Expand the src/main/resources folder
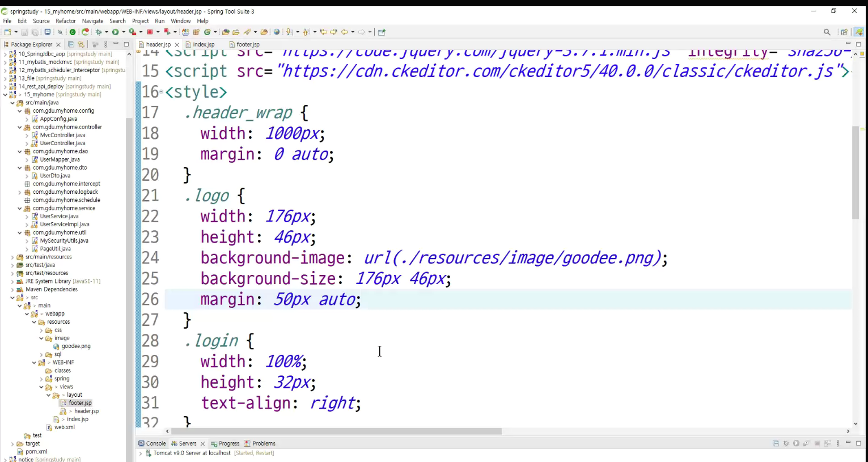 (12, 257)
